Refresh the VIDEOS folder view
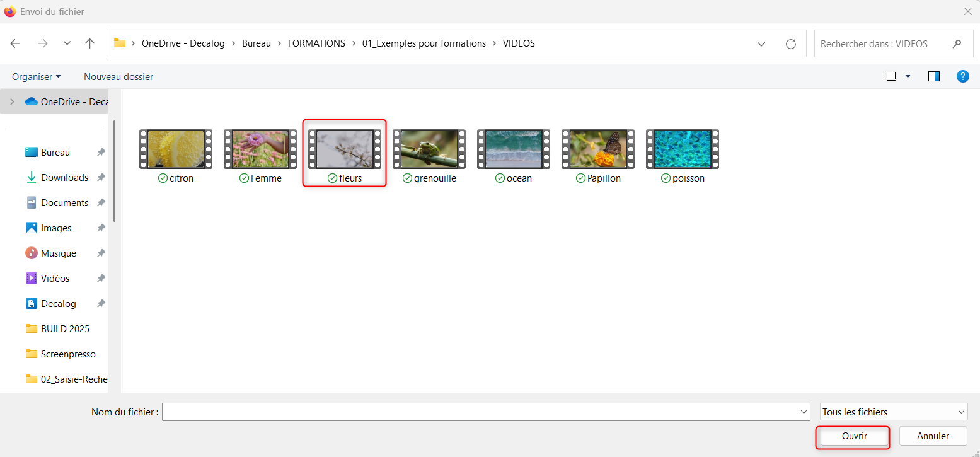980x457 pixels. pyautogui.click(x=790, y=44)
